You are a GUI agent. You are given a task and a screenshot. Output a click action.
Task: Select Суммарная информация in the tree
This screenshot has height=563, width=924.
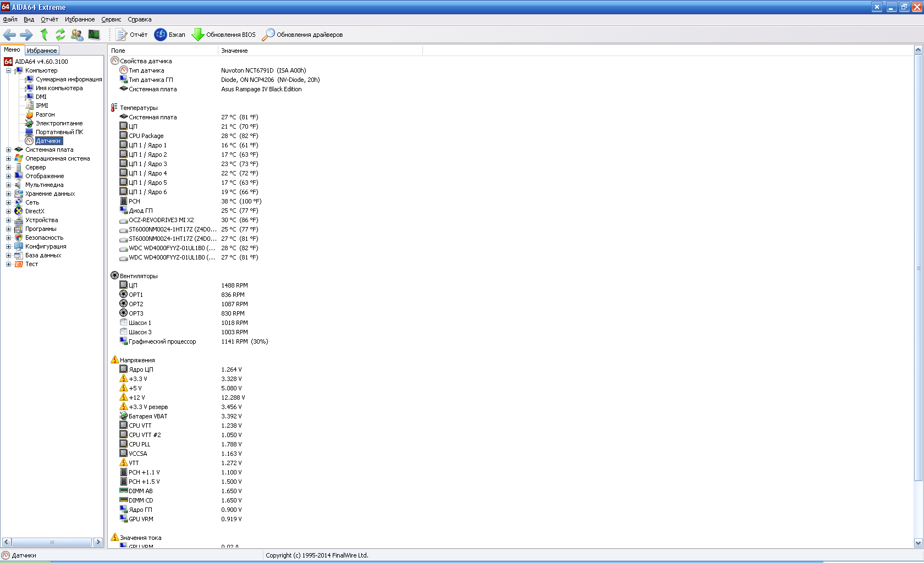(x=69, y=79)
